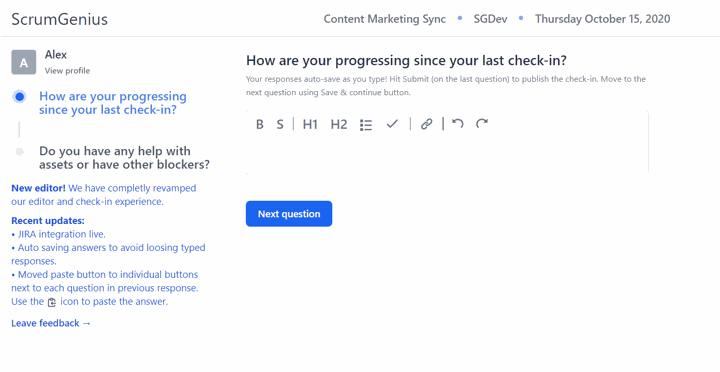720x372 pixels.
Task: Click the Next question button
Action: tap(289, 214)
